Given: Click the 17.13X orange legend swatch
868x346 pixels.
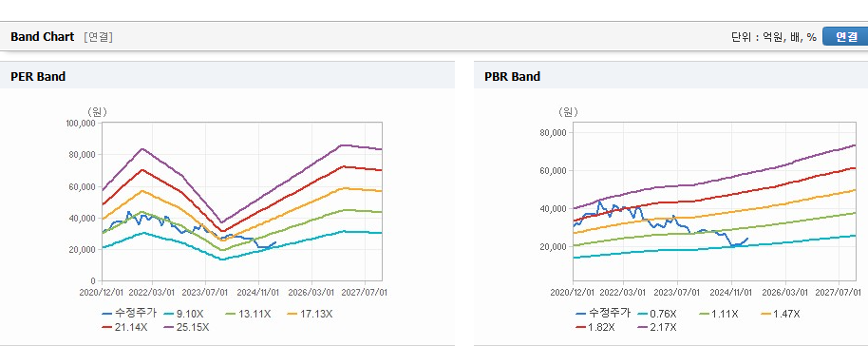Looking at the screenshot, I should [x=292, y=314].
